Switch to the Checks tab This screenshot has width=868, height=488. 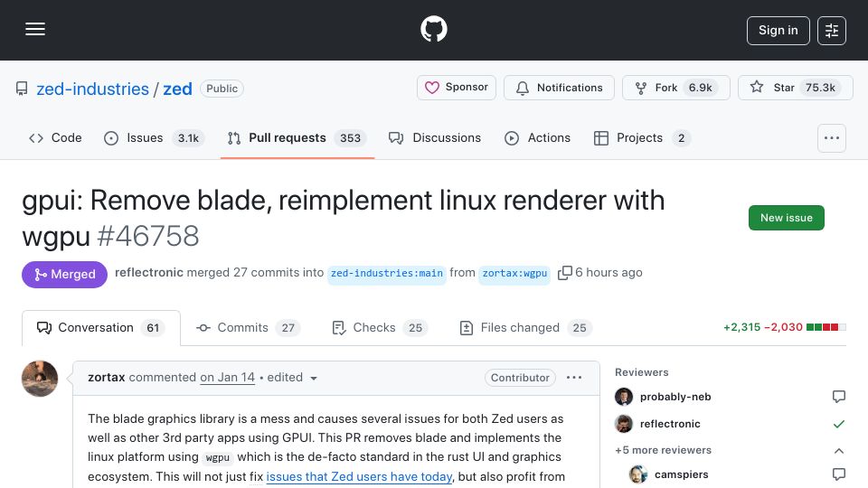coord(379,328)
